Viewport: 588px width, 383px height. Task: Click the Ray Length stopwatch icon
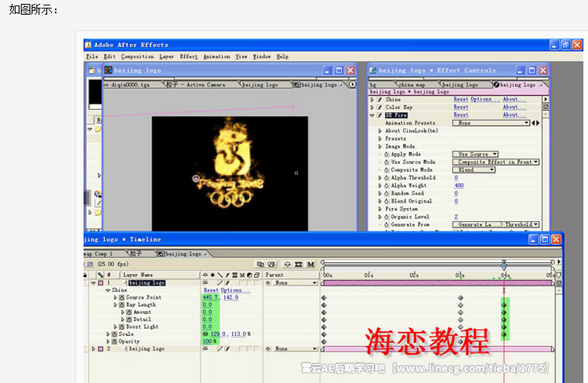tap(122, 305)
